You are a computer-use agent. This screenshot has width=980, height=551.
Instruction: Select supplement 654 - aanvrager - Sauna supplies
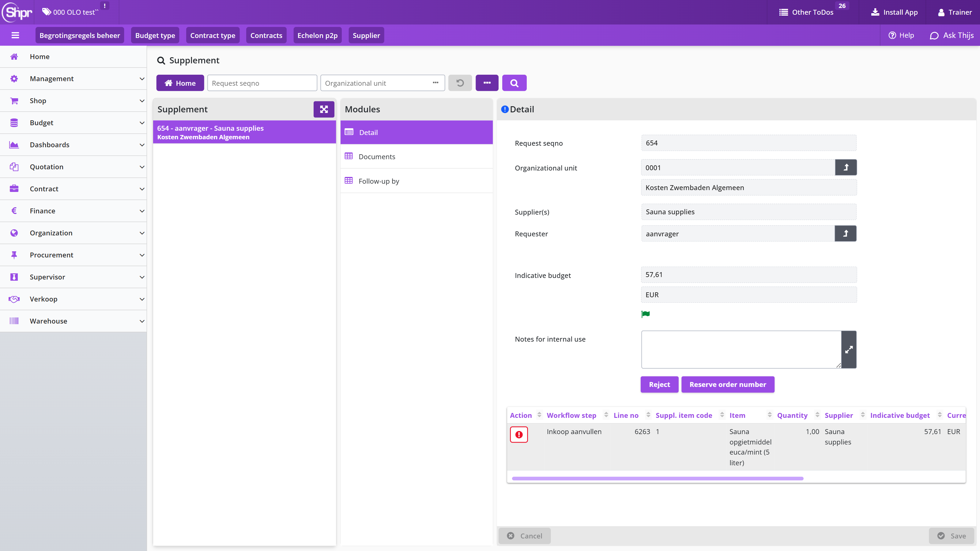[x=244, y=132]
